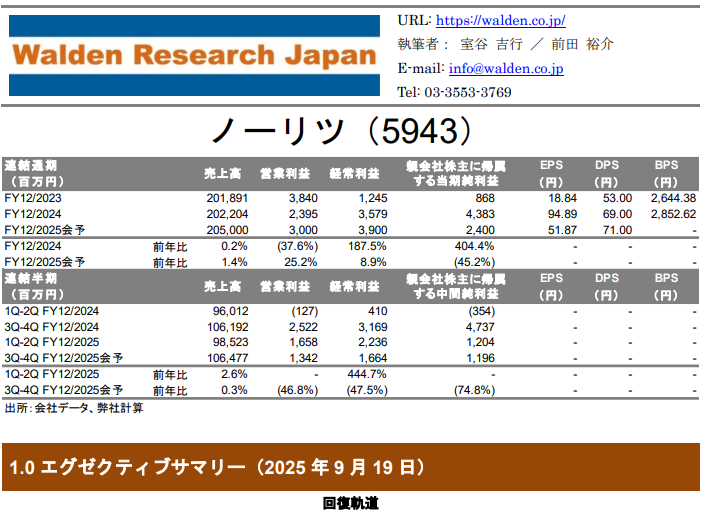The height and width of the screenshot is (510, 701).
Task: Select the 回復軌道 subheading
Action: tap(350, 503)
